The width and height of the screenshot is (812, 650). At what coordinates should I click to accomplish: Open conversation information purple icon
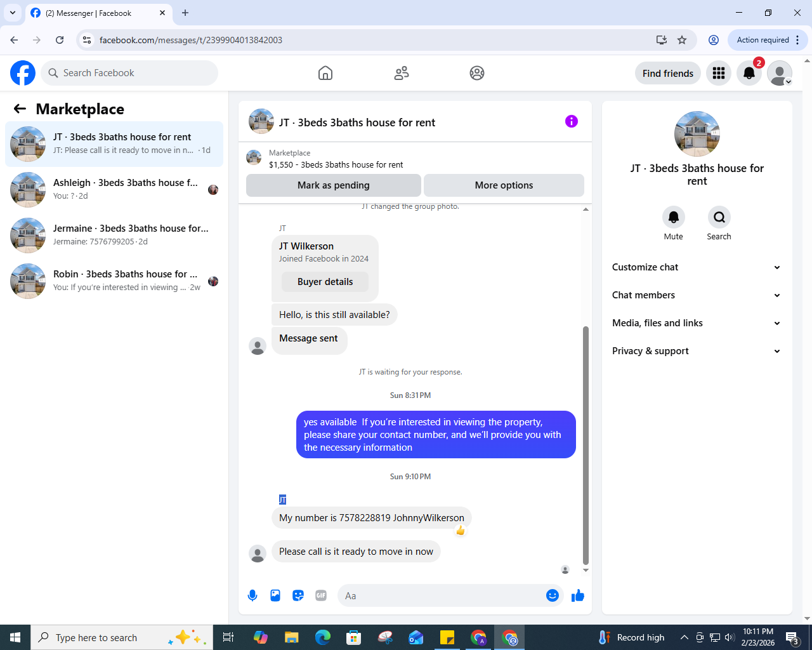tap(572, 121)
